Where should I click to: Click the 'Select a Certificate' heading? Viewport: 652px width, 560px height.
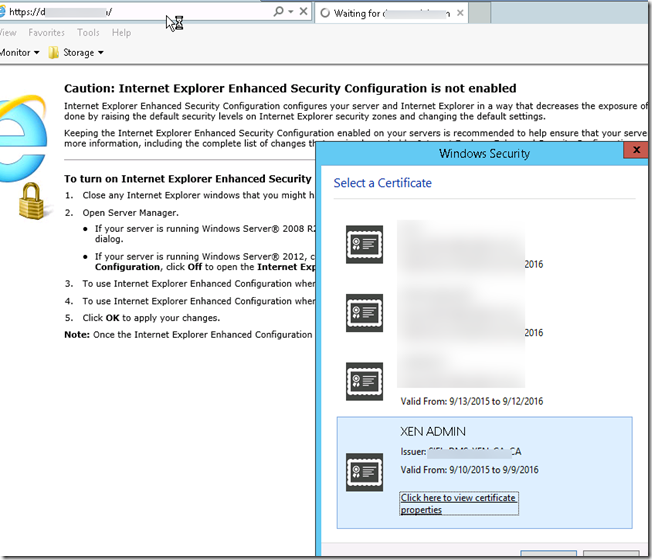pos(383,183)
